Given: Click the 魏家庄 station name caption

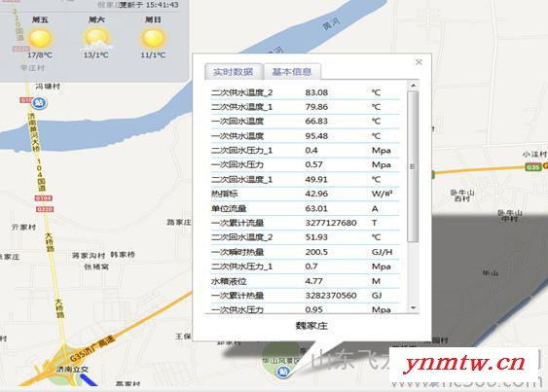Looking at the screenshot, I should tap(311, 326).
